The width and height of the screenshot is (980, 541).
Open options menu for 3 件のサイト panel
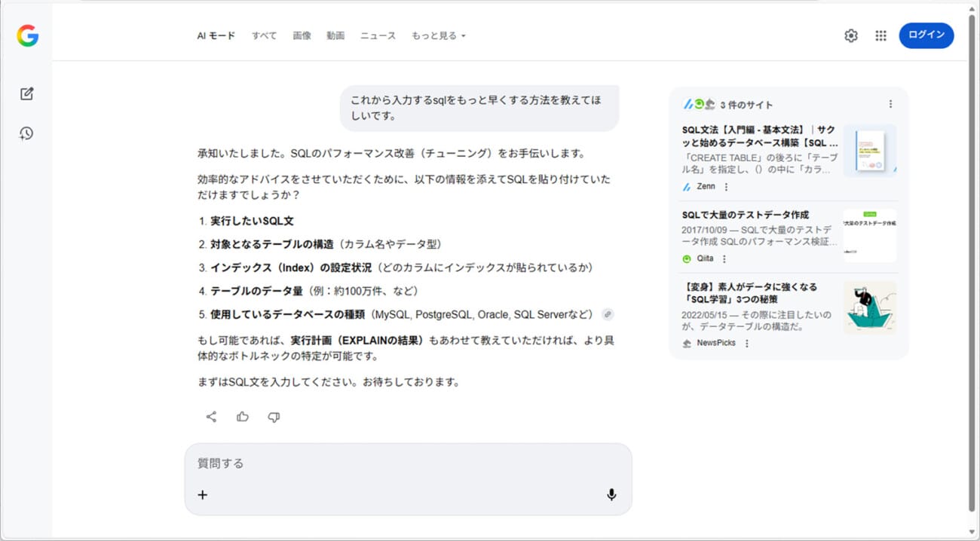pos(890,104)
